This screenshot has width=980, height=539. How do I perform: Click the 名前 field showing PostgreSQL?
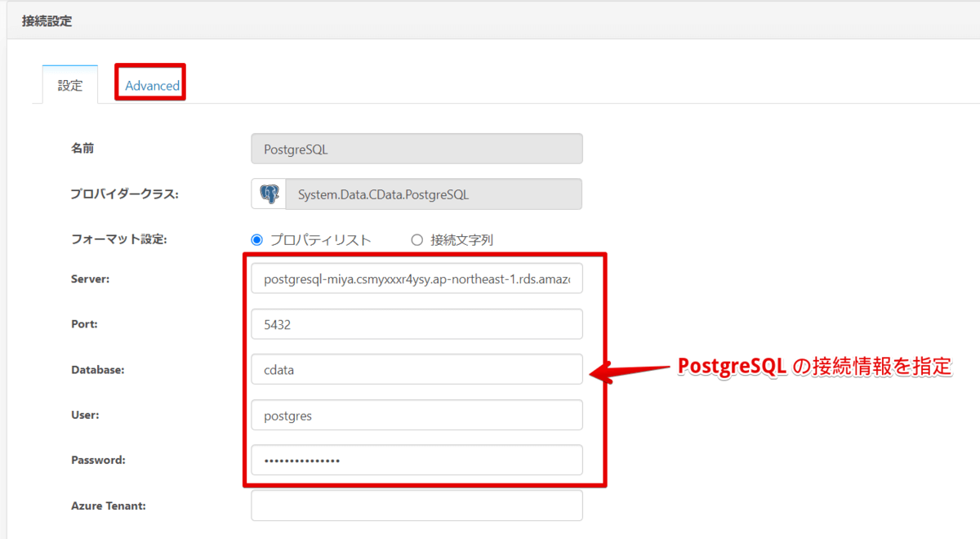point(416,149)
